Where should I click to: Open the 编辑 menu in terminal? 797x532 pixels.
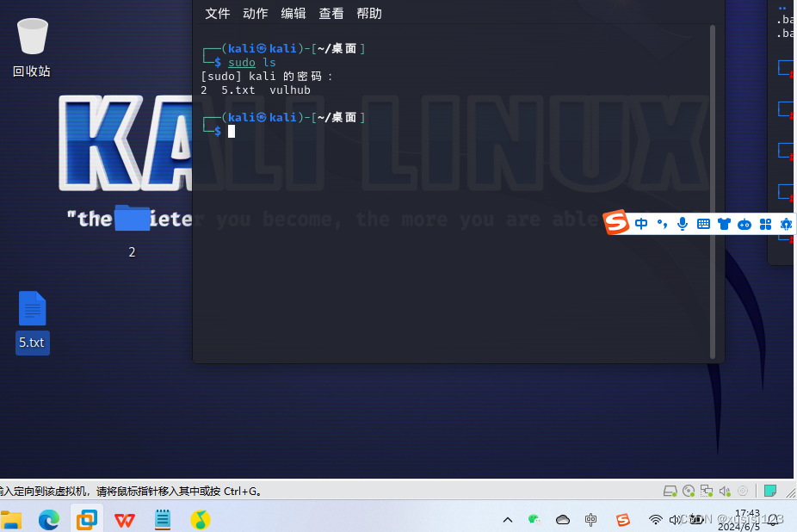pos(293,14)
